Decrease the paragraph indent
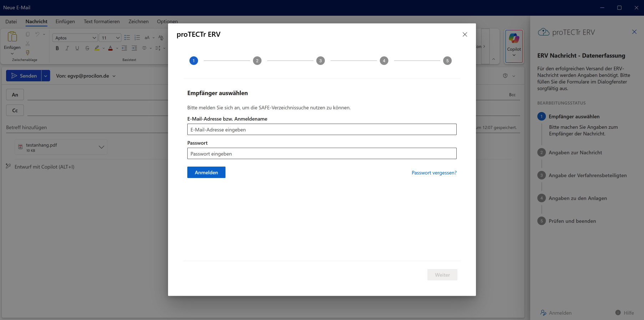Viewport: 644px width, 320px height. point(124,48)
